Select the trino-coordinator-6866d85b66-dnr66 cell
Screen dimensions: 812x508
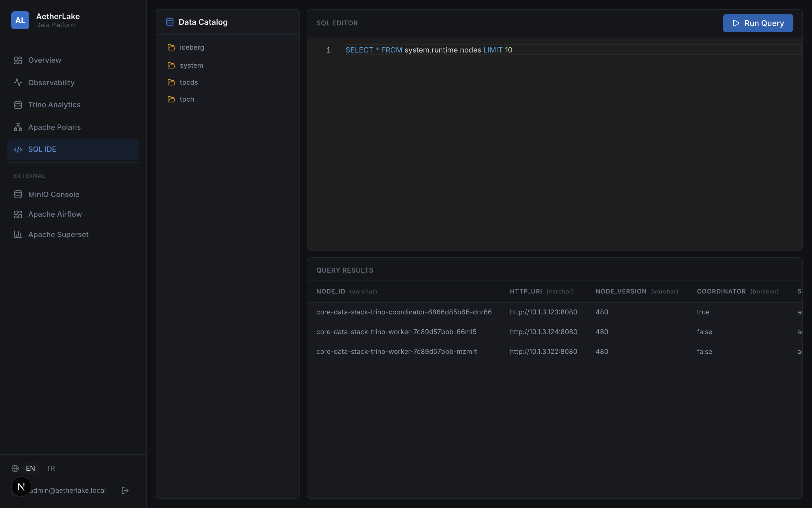click(x=404, y=312)
